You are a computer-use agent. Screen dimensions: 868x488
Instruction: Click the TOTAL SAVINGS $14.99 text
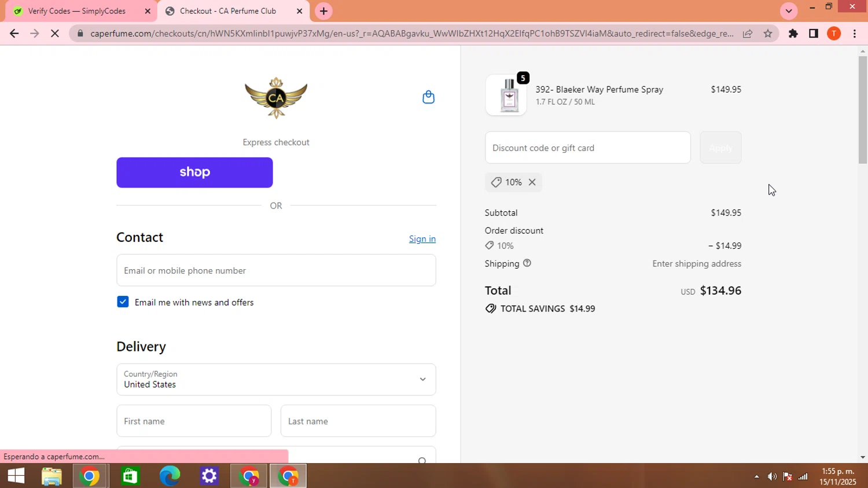point(547,309)
